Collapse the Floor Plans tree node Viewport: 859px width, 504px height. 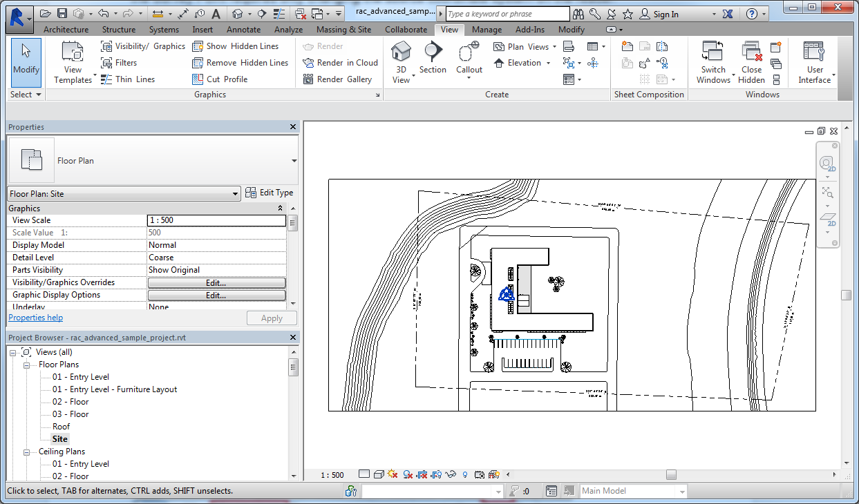(x=27, y=365)
